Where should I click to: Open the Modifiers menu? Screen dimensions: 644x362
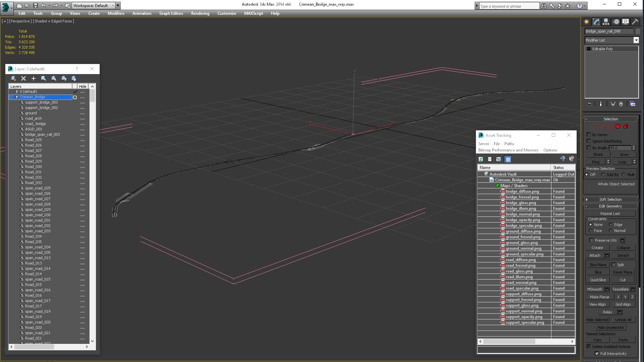coord(116,13)
